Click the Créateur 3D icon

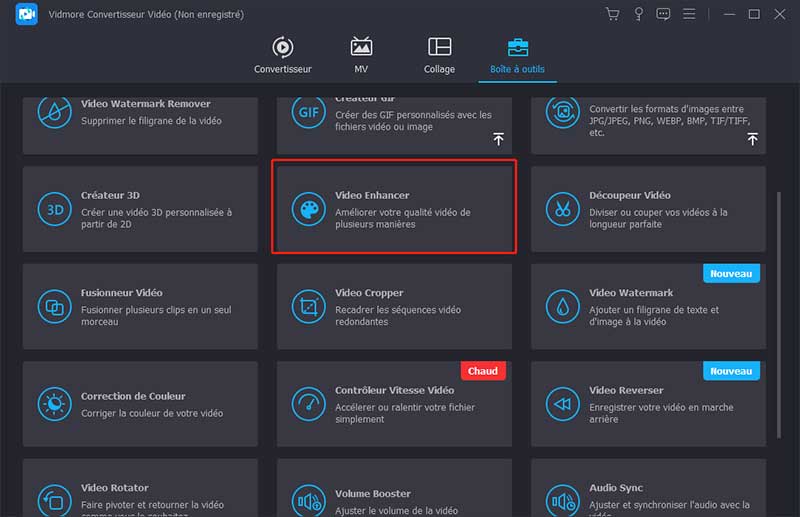click(54, 209)
